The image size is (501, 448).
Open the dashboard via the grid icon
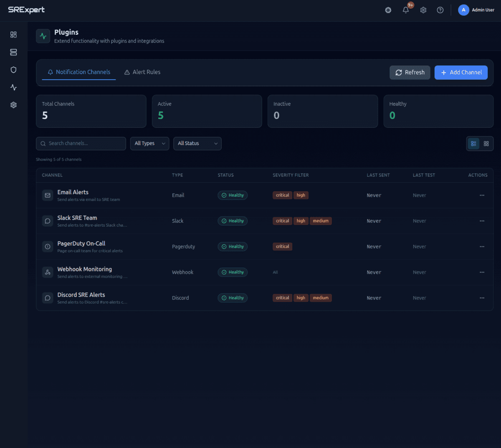13,35
